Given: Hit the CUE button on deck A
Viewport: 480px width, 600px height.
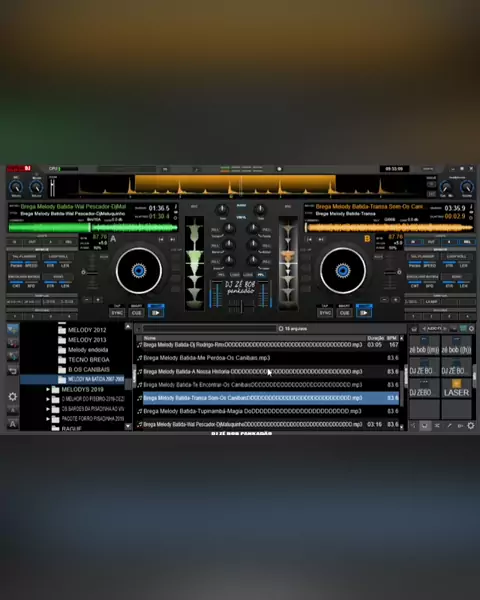Looking at the screenshot, I should tap(137, 313).
